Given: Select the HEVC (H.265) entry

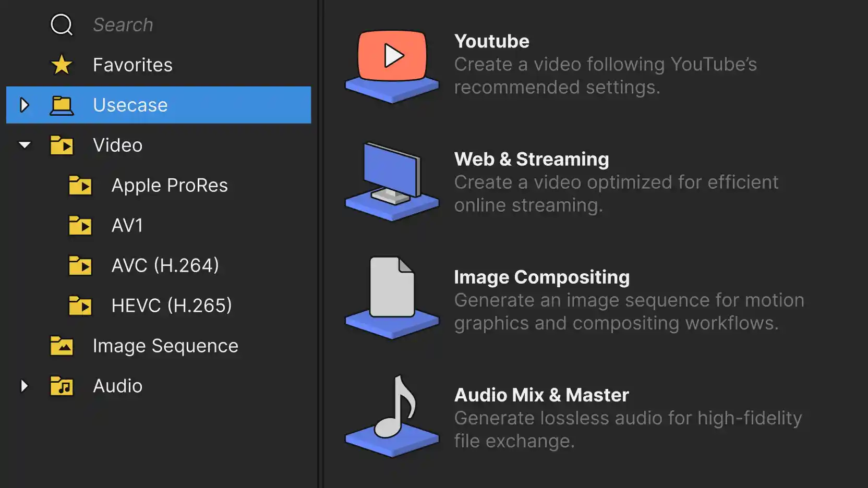Looking at the screenshot, I should click(x=172, y=306).
